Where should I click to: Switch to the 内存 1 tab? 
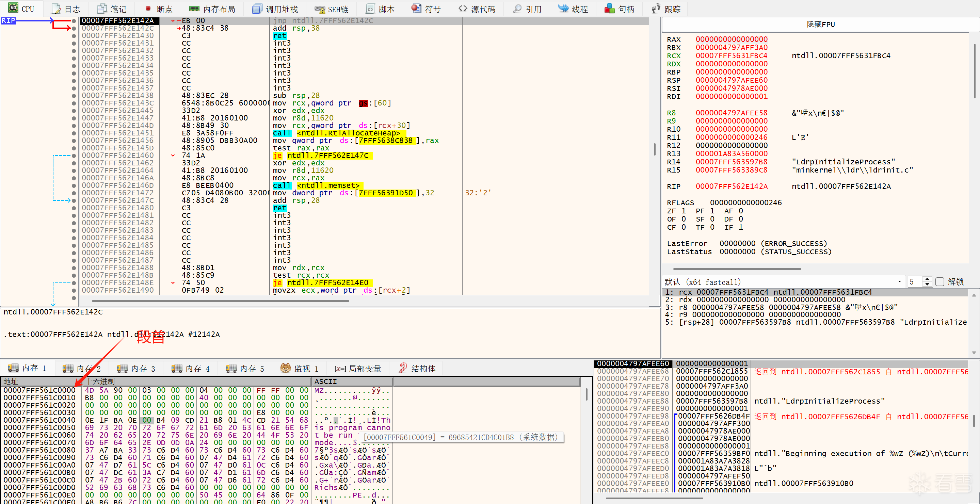tap(27, 368)
